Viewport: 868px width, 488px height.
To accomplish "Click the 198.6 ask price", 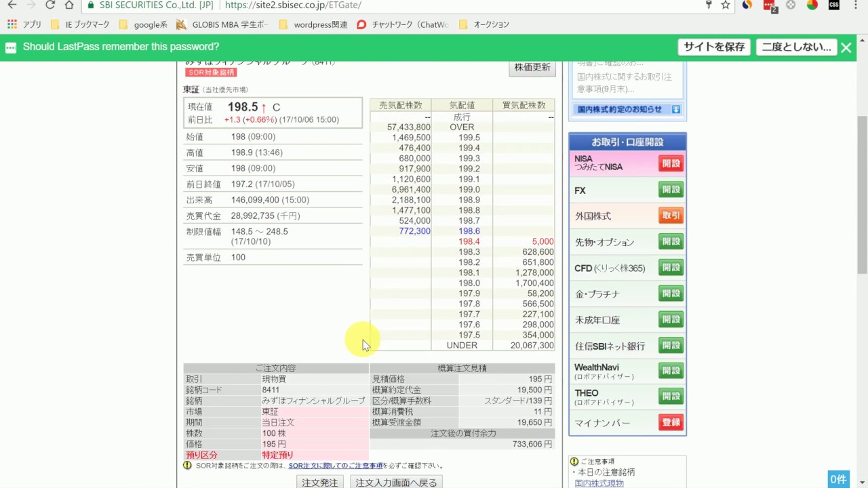I will pyautogui.click(x=469, y=231).
